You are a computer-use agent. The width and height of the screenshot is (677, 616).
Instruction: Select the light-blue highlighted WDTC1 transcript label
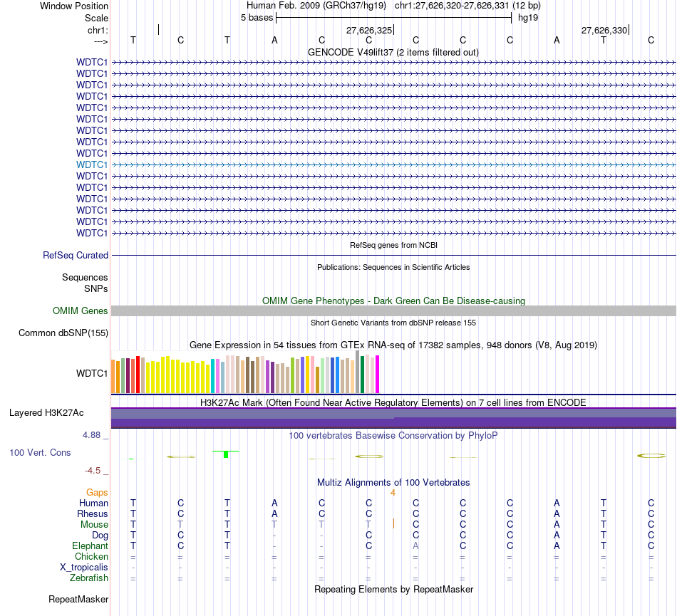tap(91, 165)
